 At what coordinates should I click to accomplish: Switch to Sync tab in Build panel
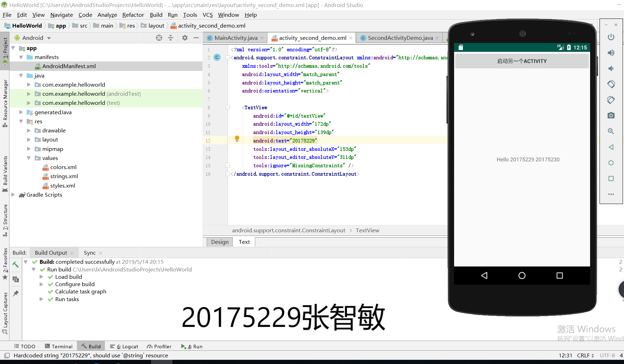(x=89, y=253)
